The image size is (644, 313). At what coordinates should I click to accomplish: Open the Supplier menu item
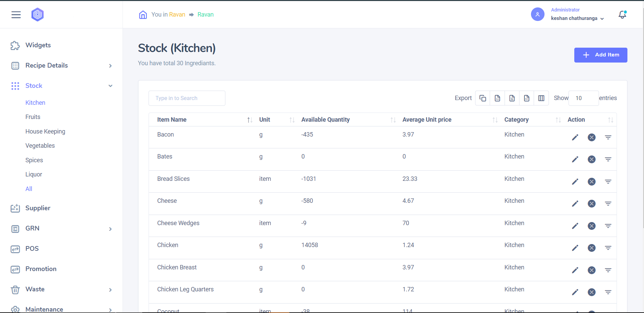point(38,208)
